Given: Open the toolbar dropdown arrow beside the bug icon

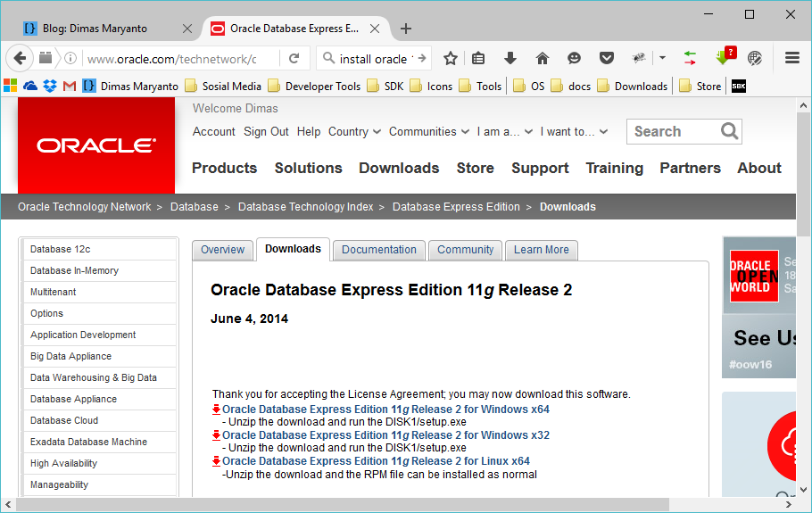Looking at the screenshot, I should [662, 58].
